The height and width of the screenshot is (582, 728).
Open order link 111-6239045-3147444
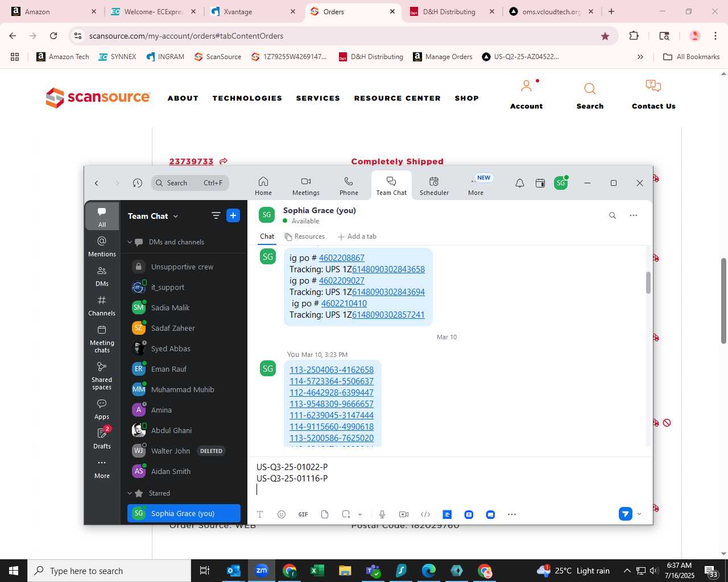[x=332, y=415]
